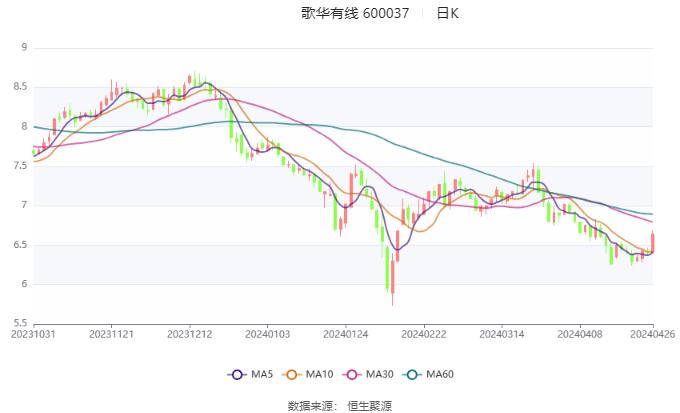Select the 20240222 x-axis date label

(x=424, y=334)
